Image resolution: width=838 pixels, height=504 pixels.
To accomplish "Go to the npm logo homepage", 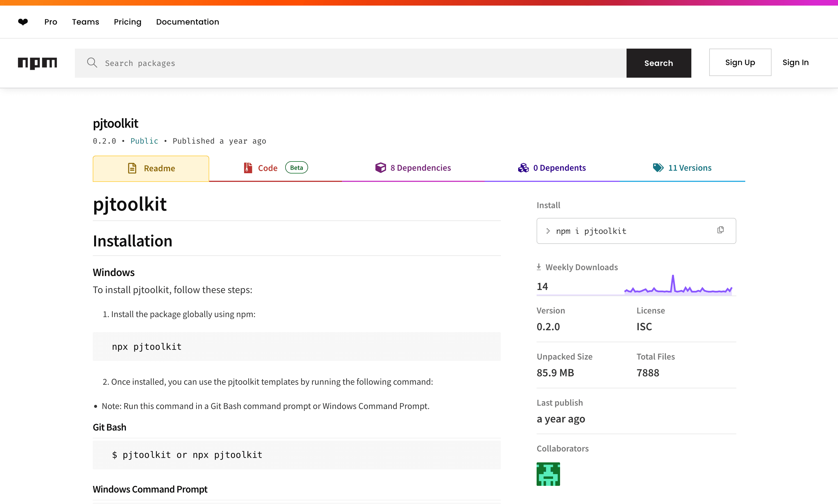I will click(37, 63).
